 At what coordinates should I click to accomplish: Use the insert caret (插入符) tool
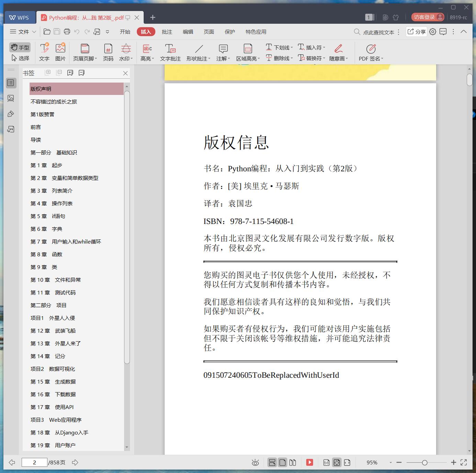pos(311,47)
